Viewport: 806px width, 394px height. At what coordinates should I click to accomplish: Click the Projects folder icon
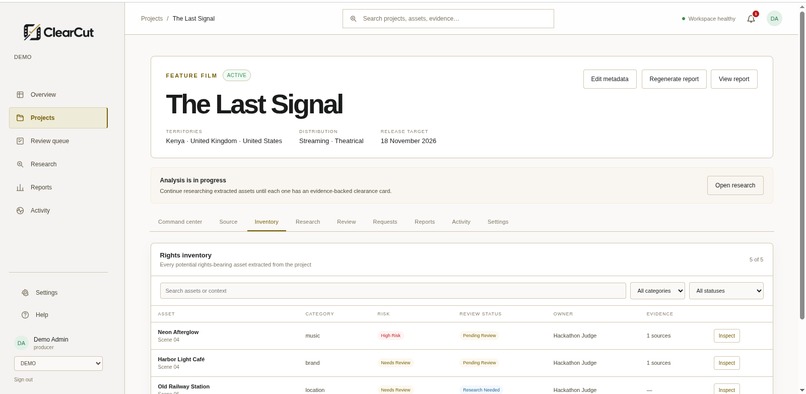coord(20,118)
